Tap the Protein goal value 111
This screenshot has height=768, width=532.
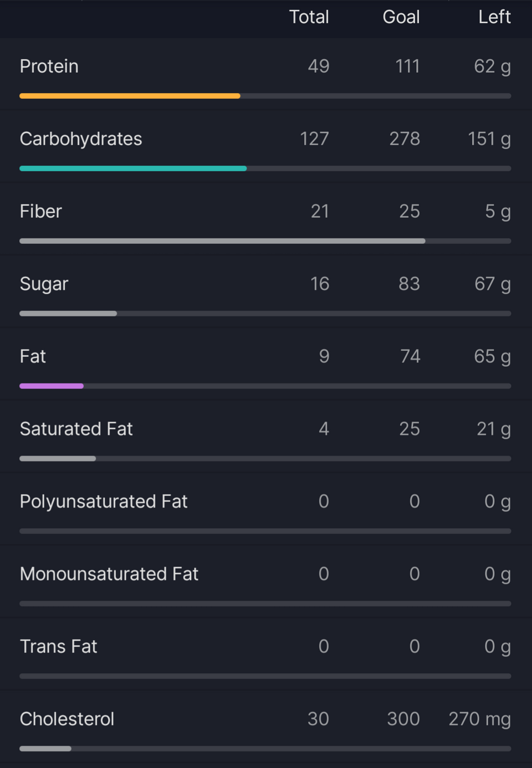point(407,66)
